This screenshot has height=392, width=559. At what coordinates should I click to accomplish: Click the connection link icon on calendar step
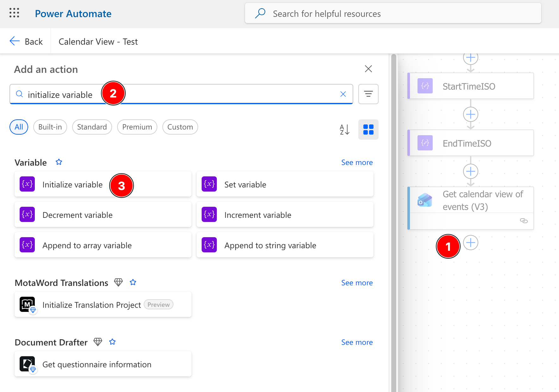tap(524, 221)
